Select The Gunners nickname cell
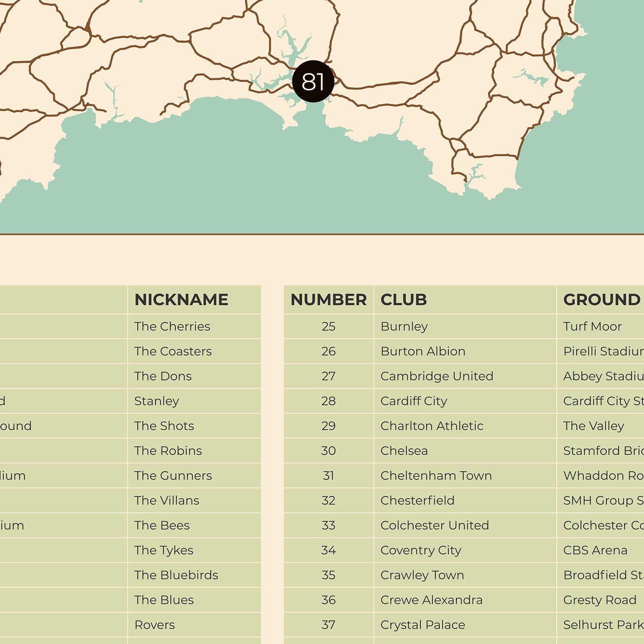Viewport: 644px width, 644px height. 173,476
